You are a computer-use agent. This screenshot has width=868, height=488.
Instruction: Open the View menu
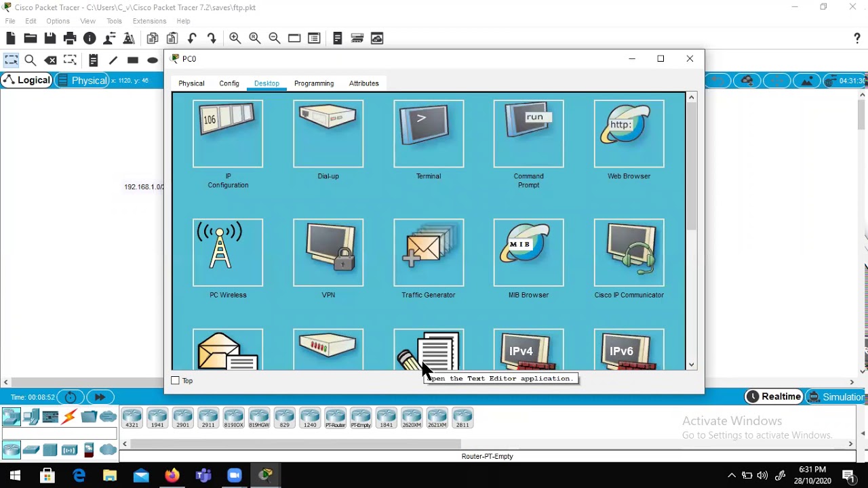88,21
